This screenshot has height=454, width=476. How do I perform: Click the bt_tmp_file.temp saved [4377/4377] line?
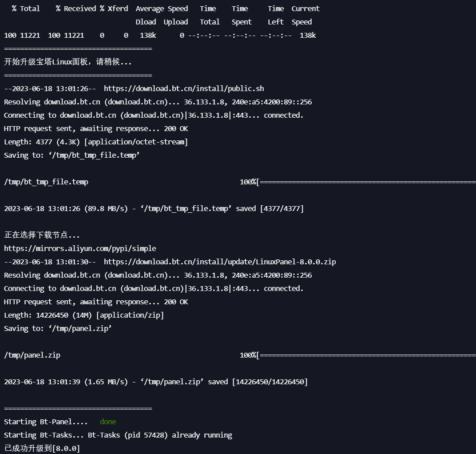pos(154,209)
